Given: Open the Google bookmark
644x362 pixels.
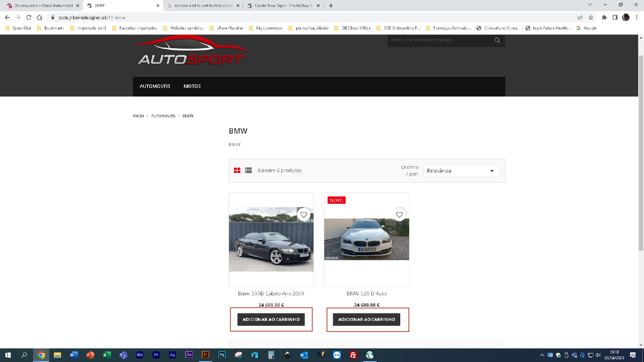Looking at the screenshot, I should coord(586,28).
